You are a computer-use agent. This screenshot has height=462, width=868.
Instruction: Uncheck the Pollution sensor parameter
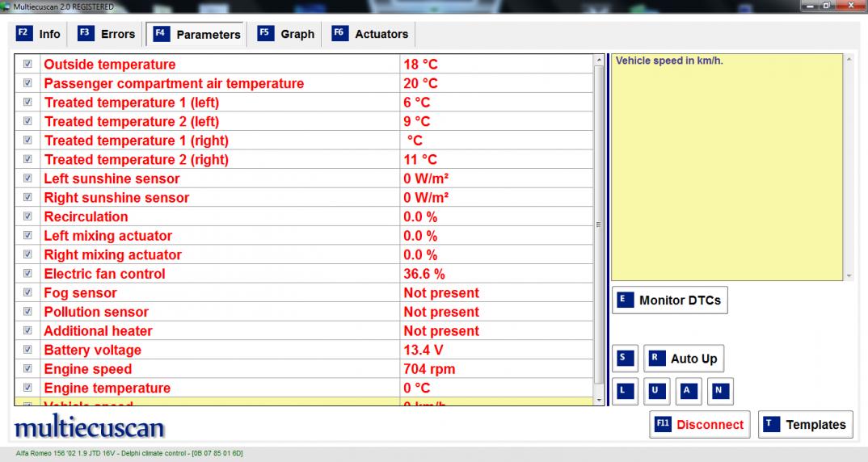click(27, 312)
